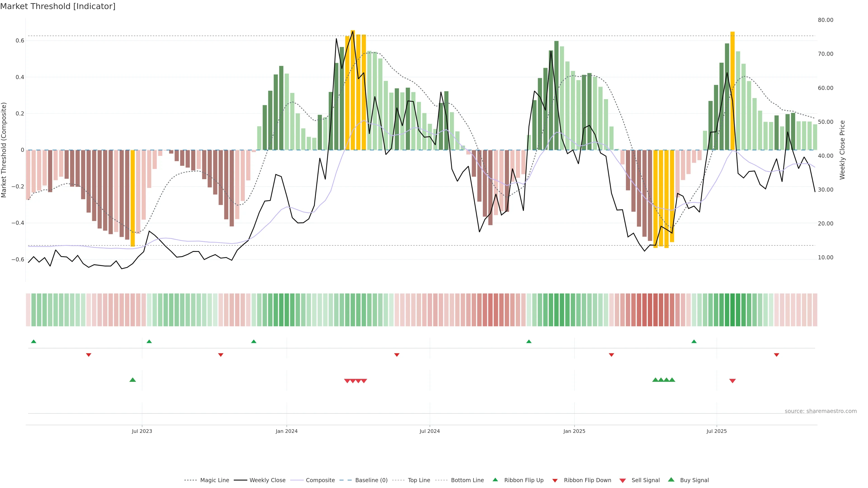
Task: Click the Ribbon Flip Down legend triangle icon
Action: tap(555, 480)
